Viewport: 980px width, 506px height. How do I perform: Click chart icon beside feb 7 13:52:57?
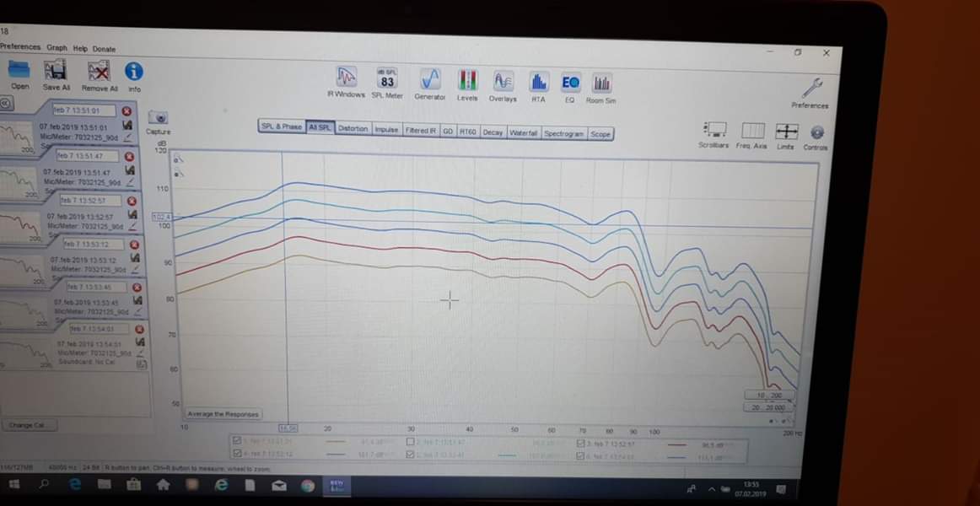click(x=132, y=214)
